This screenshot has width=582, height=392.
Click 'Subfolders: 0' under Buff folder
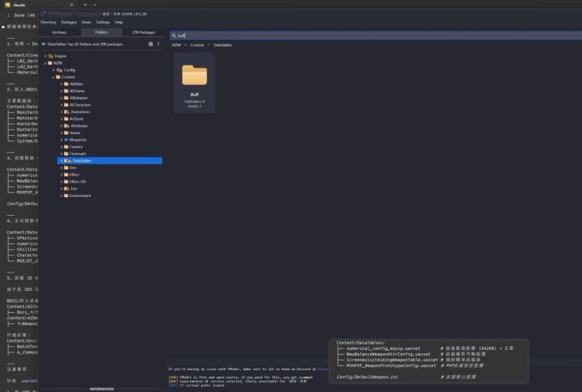click(195, 101)
